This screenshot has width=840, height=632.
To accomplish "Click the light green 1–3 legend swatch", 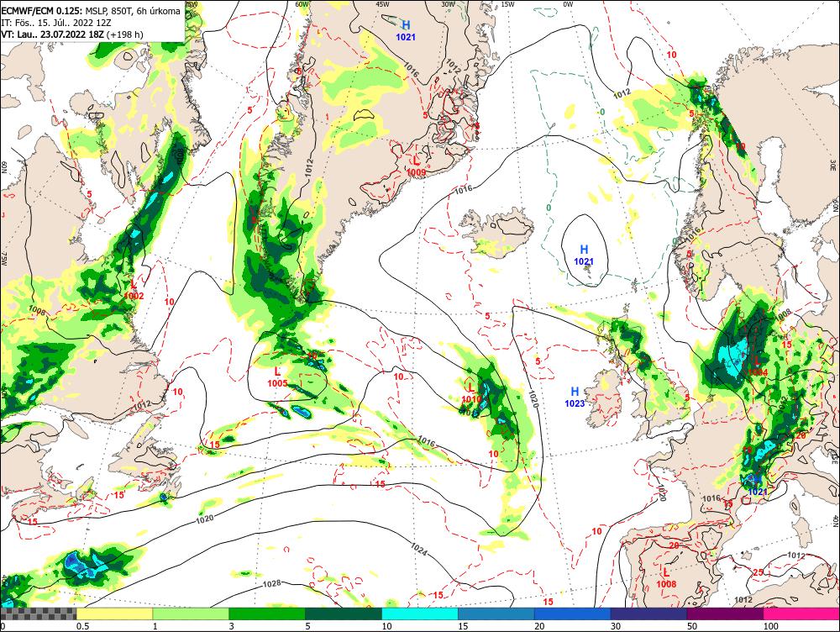I will (x=191, y=614).
